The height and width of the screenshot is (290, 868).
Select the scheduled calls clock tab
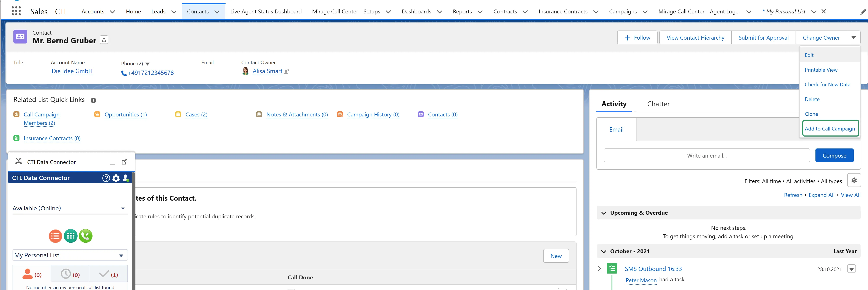coord(70,274)
